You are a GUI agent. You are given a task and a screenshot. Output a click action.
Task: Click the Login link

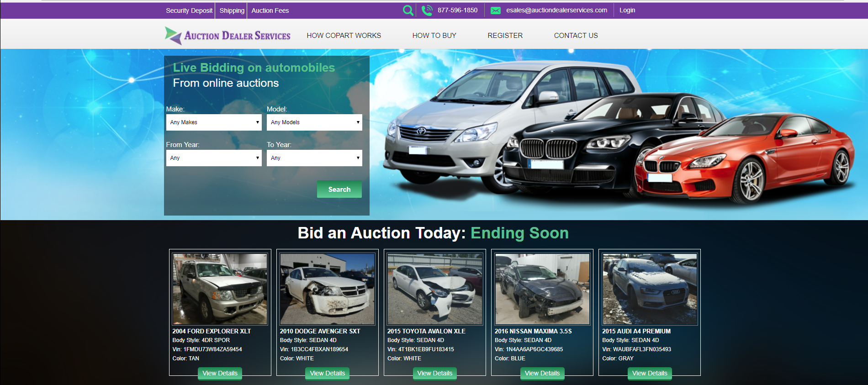(627, 10)
